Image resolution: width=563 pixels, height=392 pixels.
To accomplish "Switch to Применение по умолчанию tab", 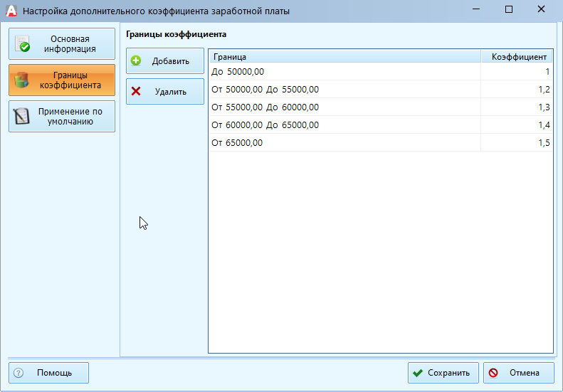I will click(x=62, y=116).
